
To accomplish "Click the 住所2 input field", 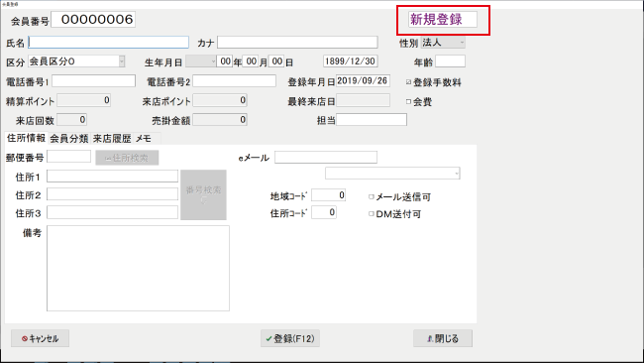I will coord(113,194).
